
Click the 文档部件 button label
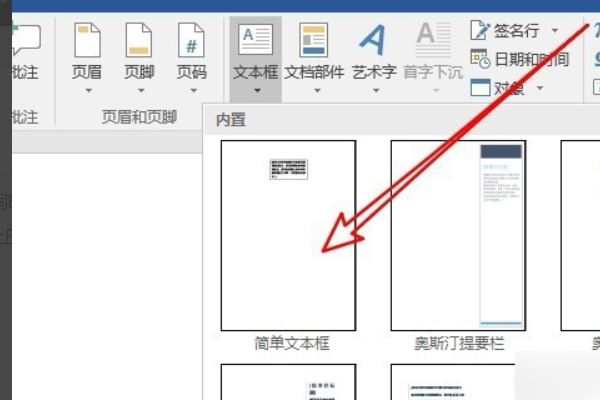point(314,72)
